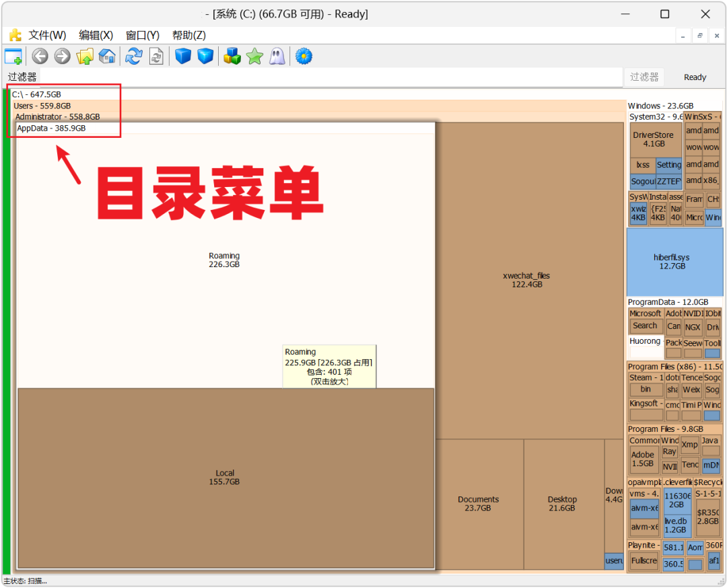The width and height of the screenshot is (727, 588).
Task: Click the Setting block in System32
Action: (669, 165)
